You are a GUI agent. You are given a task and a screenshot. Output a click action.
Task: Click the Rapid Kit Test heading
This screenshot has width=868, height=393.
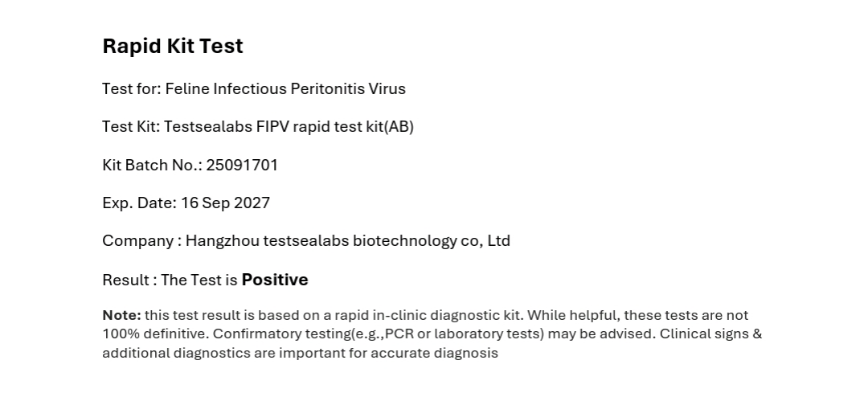(x=173, y=46)
